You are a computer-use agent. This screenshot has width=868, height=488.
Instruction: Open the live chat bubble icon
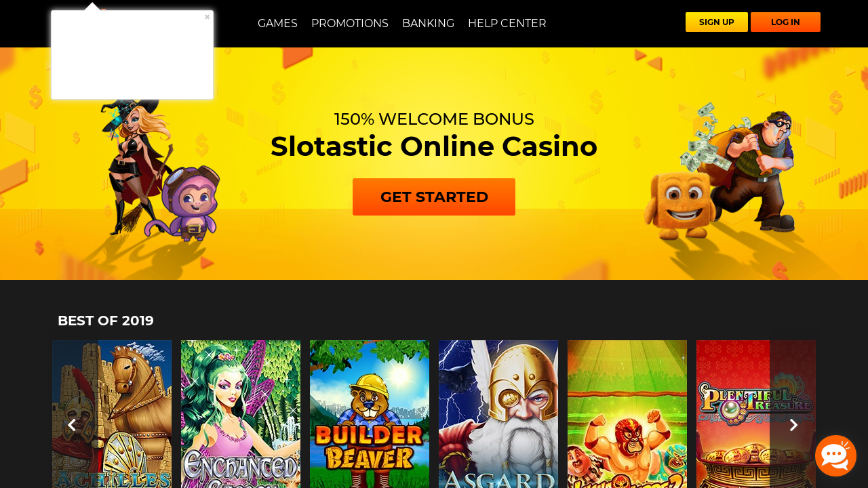point(835,455)
